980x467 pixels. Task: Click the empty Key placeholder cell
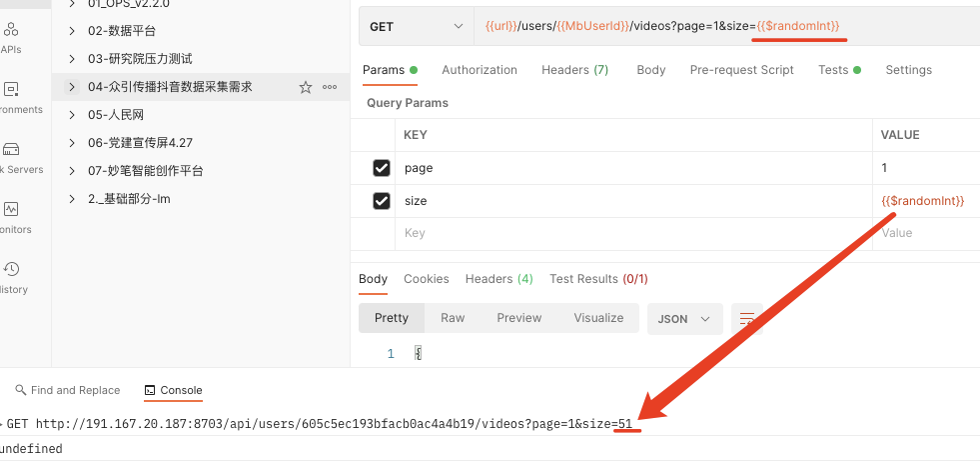tap(633, 233)
